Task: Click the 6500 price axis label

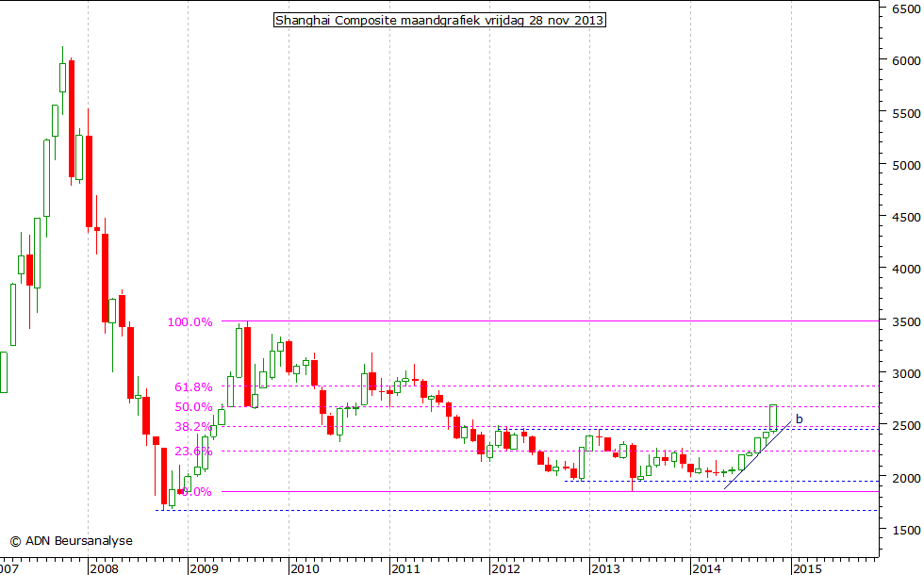Action: coord(906,8)
